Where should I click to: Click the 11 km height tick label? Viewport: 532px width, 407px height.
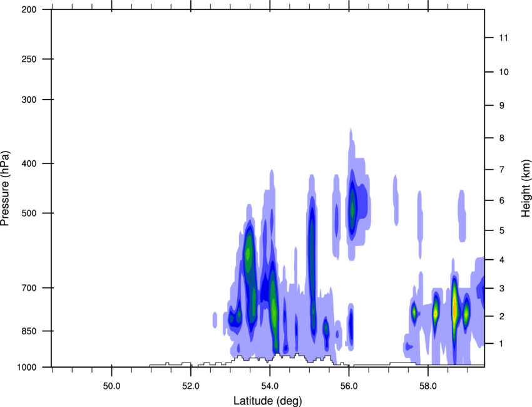click(x=503, y=38)
